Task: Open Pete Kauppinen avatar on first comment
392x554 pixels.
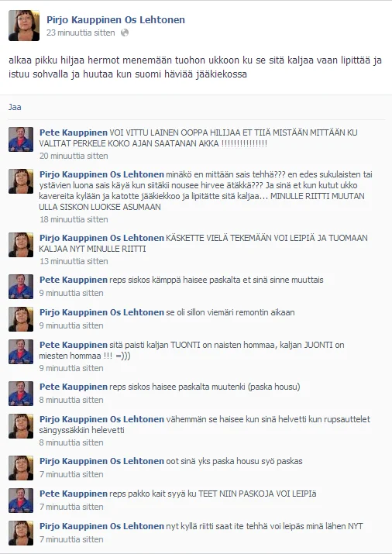Action: point(21,139)
